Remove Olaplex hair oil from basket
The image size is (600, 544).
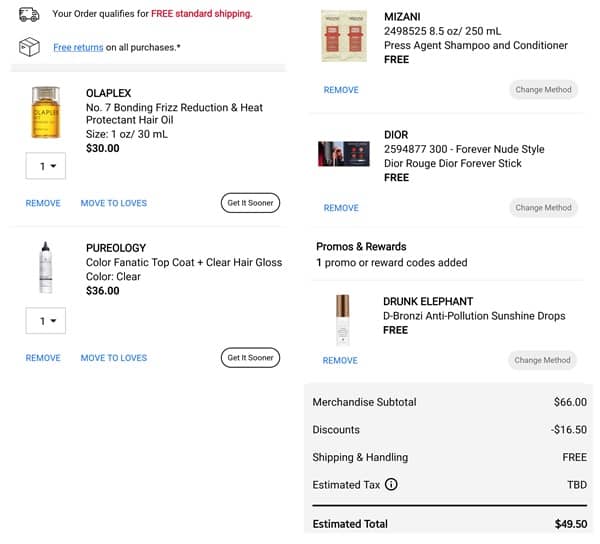coord(43,203)
